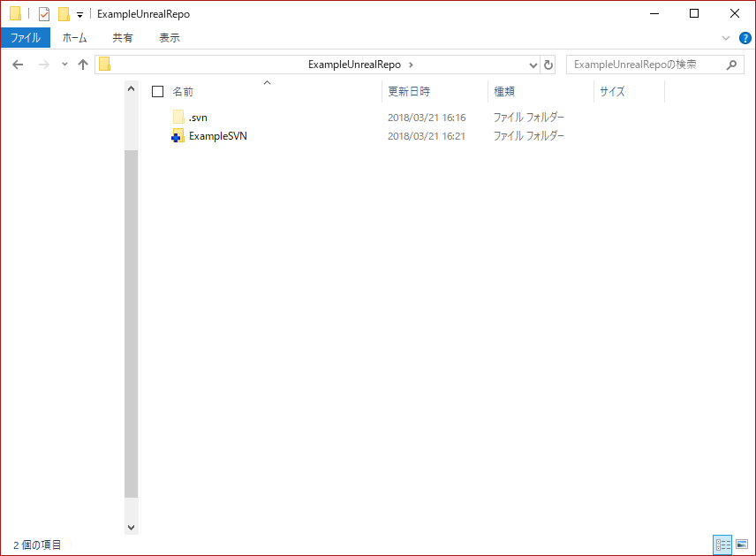Expand the chevron after ExampleUnrealRepo breadcrumb
This screenshot has width=756, height=556.
click(x=411, y=65)
